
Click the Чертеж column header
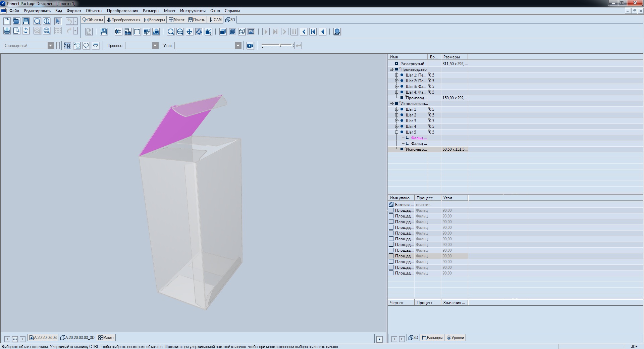[401, 303]
